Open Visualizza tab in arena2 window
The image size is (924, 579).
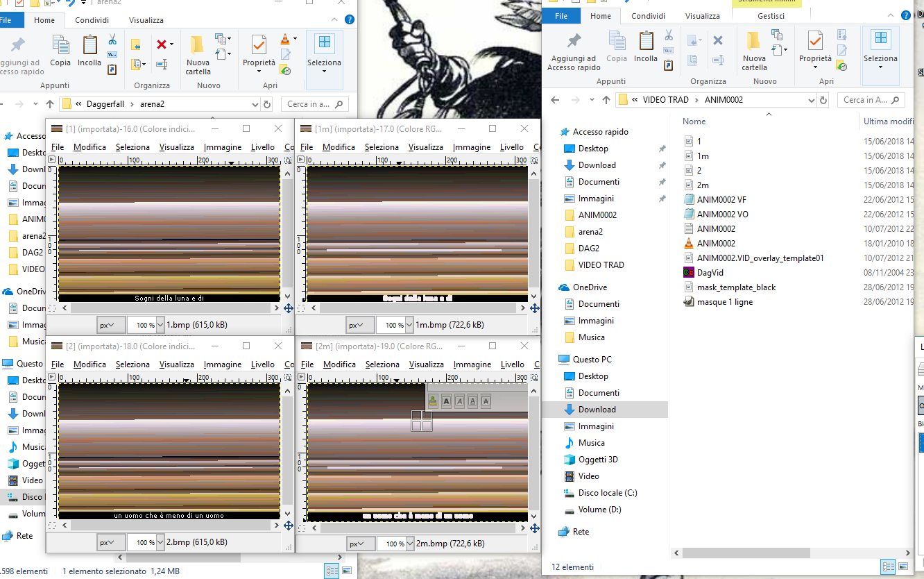click(x=146, y=20)
